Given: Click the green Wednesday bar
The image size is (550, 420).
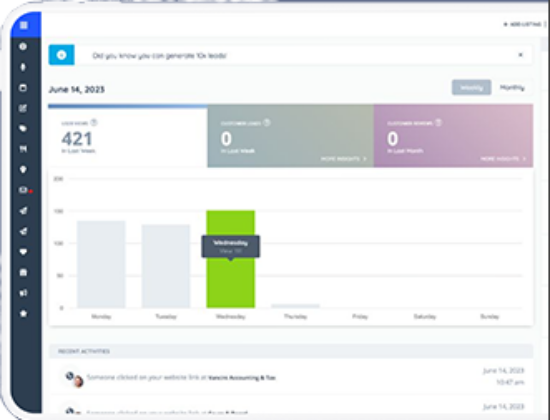Looking at the screenshot, I should point(230,281).
